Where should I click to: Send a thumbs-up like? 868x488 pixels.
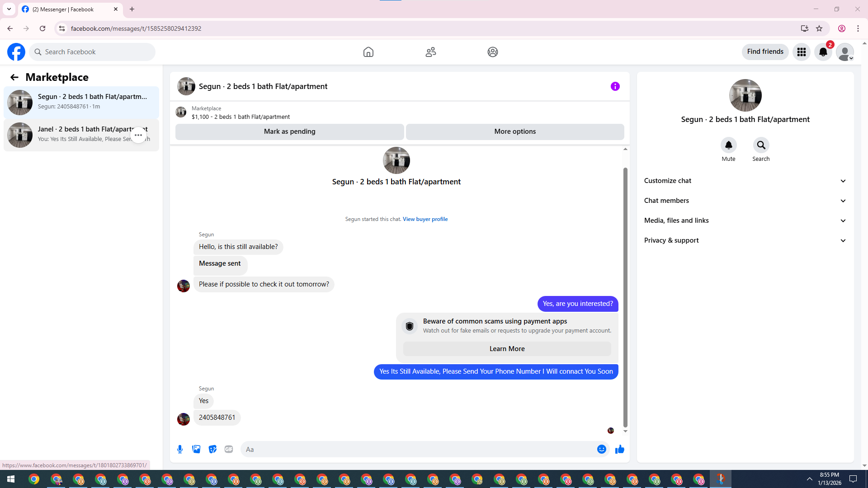[x=619, y=449]
